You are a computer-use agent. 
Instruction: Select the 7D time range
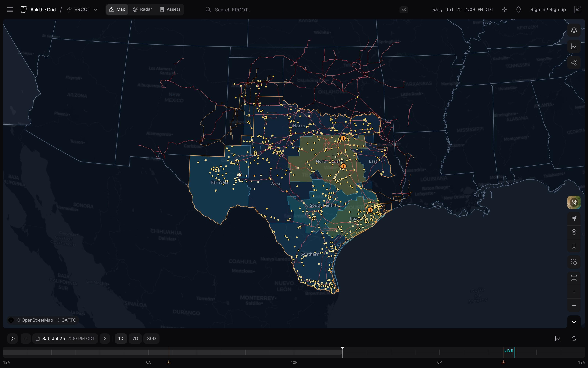point(135,339)
